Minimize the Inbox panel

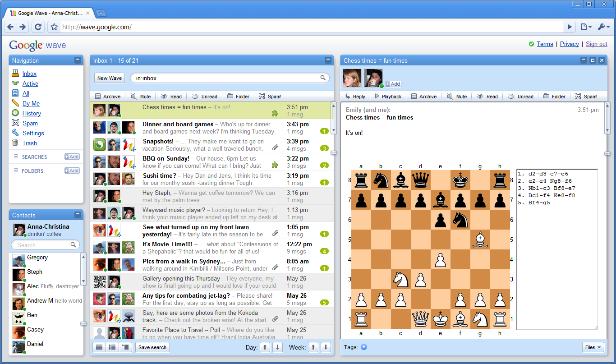(328, 60)
